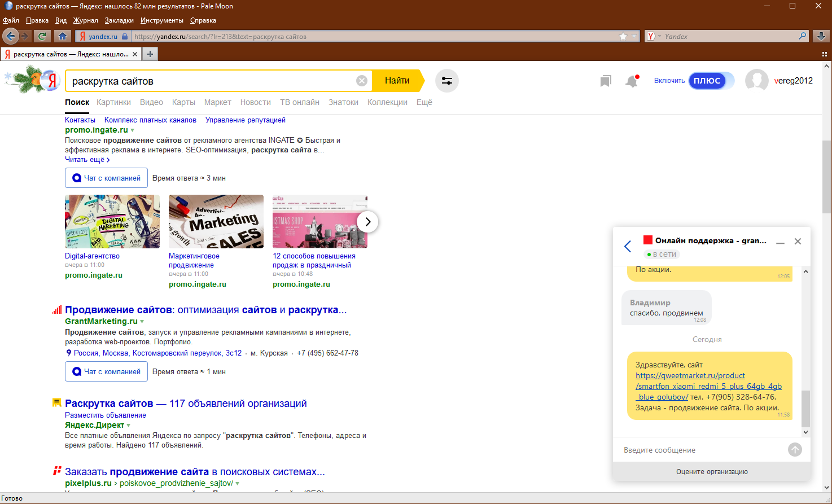Click the chat widget scrollbar thumb
The height and width of the screenshot is (504, 832).
[805, 408]
